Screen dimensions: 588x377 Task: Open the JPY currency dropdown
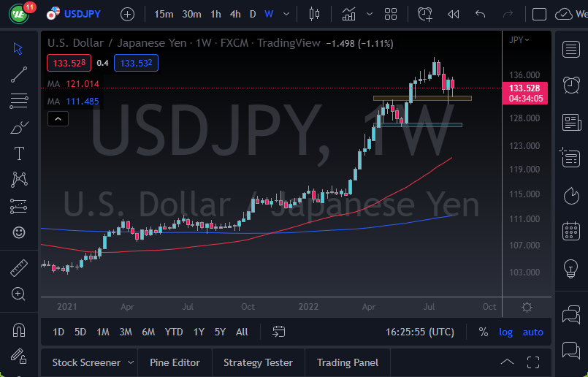519,39
